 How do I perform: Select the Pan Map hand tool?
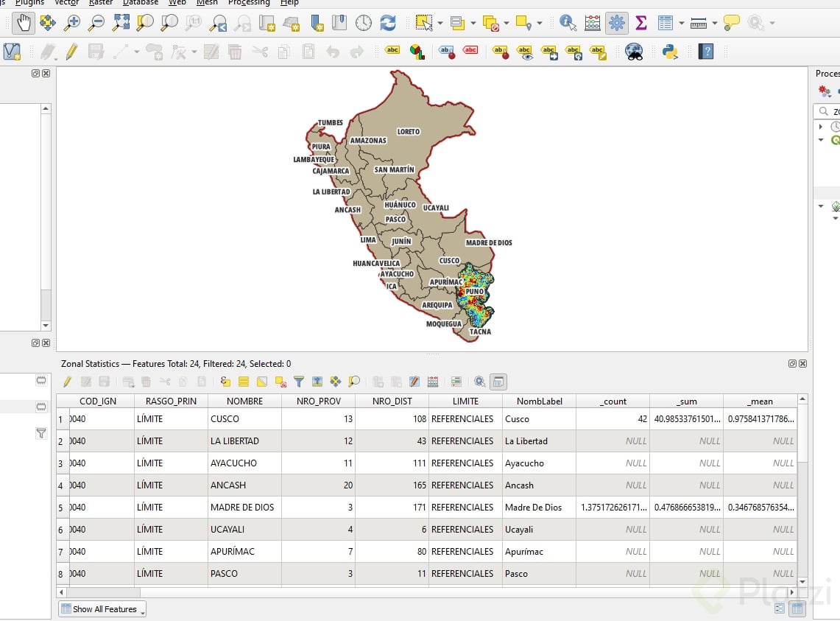coord(24,23)
